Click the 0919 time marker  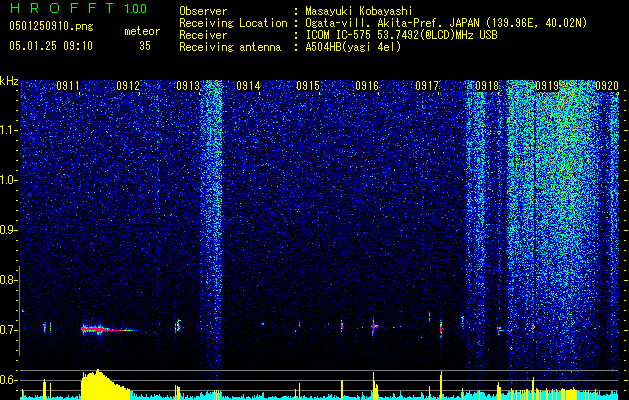pyautogui.click(x=547, y=86)
